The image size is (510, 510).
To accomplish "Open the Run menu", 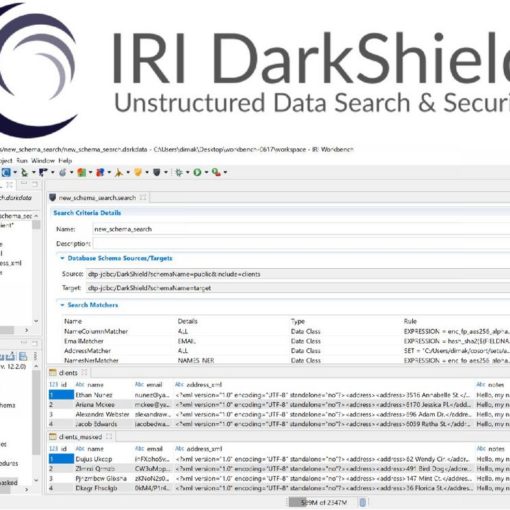I will click(22, 161).
